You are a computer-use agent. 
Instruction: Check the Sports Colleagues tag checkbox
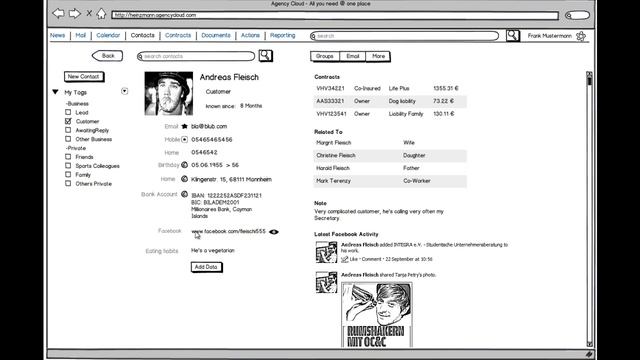tap(68, 166)
